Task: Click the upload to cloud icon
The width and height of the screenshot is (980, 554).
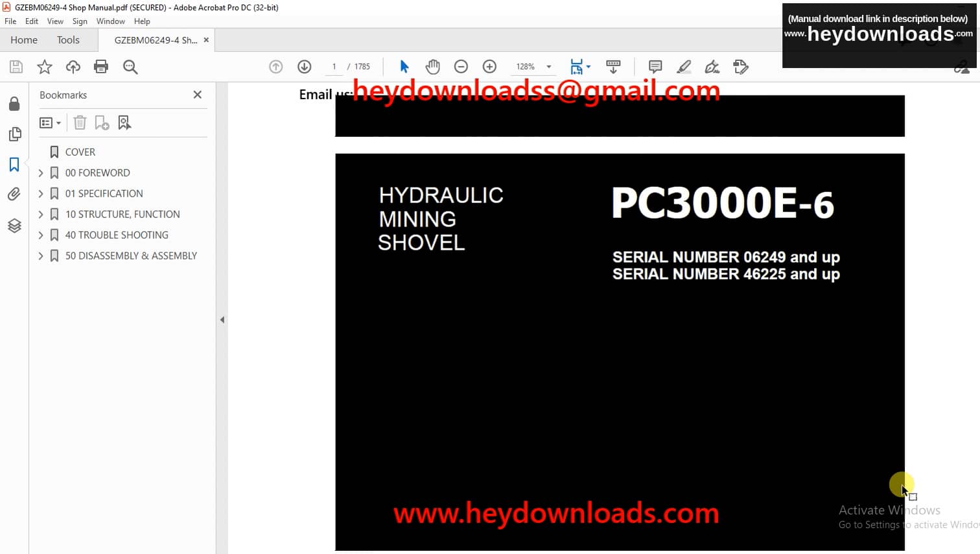Action: pyautogui.click(x=73, y=67)
